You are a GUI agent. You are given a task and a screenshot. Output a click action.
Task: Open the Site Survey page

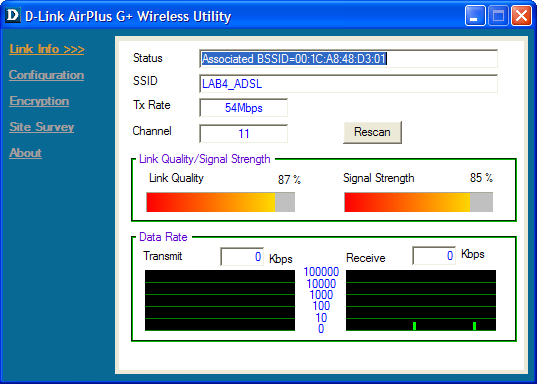pos(42,127)
